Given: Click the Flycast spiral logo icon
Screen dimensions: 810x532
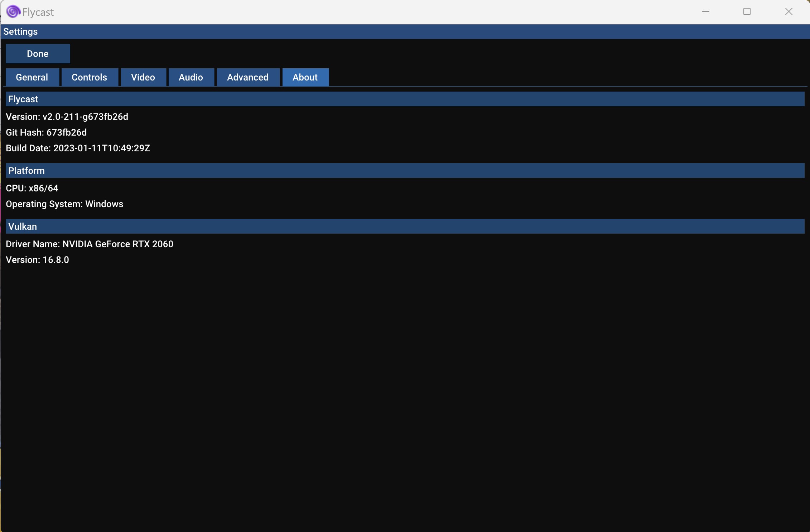Looking at the screenshot, I should (x=13, y=12).
